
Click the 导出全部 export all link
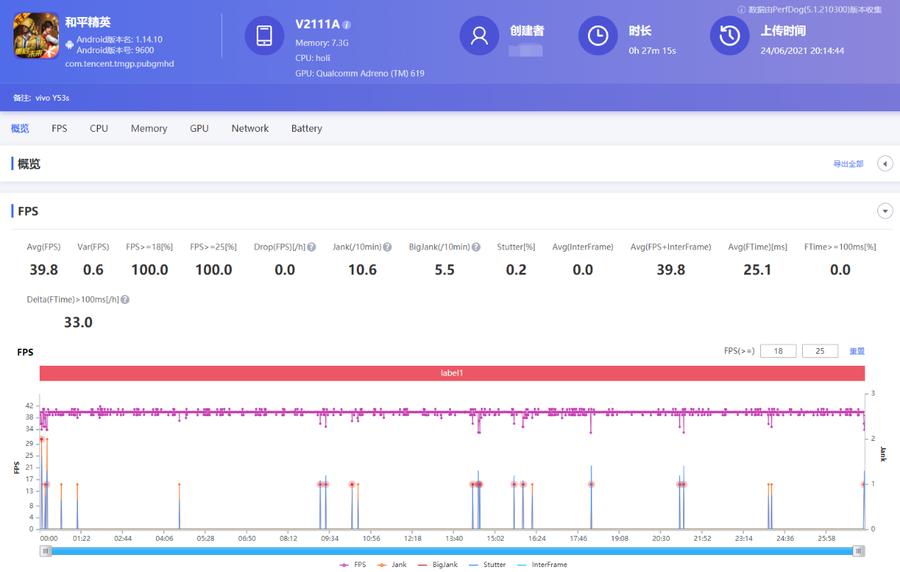[848, 164]
